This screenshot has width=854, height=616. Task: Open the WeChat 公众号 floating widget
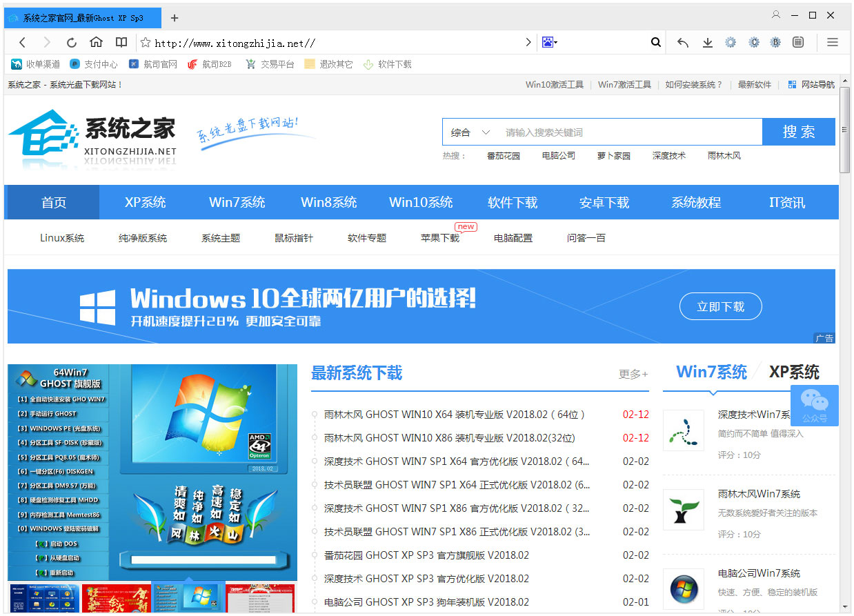(x=814, y=405)
